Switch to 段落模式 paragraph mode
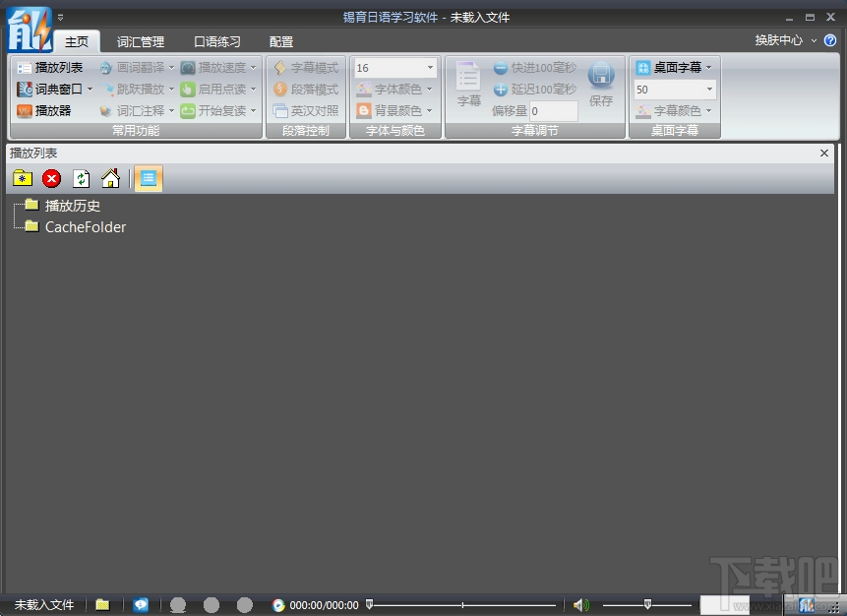This screenshot has height=616, width=847. (306, 90)
